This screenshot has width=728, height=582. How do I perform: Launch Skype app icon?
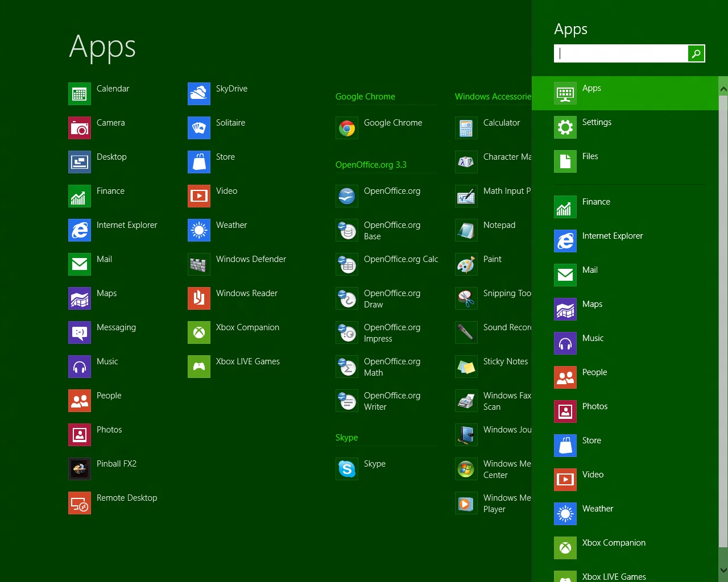coord(347,469)
